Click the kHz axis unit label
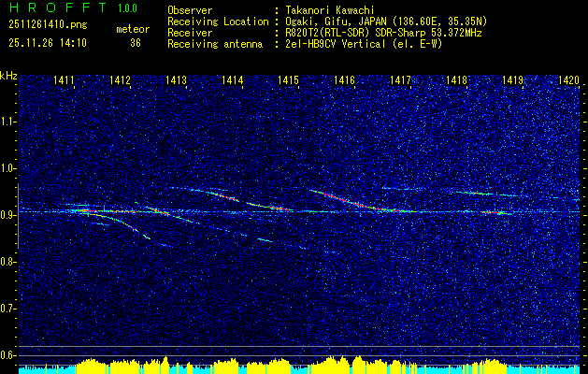The height and width of the screenshot is (374, 588). coord(8,76)
